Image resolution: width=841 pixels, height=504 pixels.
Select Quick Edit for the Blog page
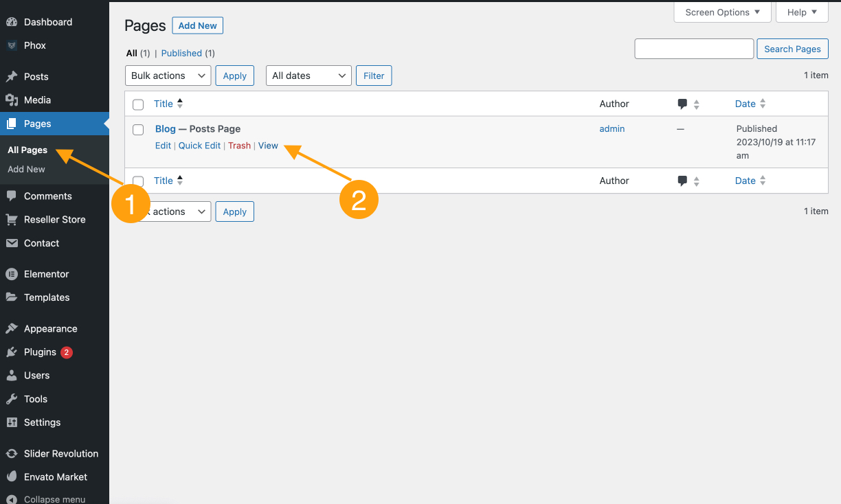point(199,146)
